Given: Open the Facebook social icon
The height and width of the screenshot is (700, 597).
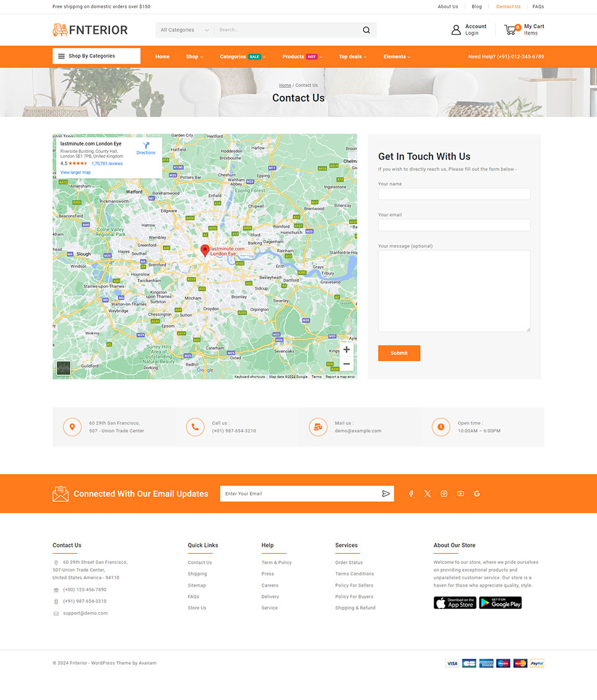Looking at the screenshot, I should 411,494.
